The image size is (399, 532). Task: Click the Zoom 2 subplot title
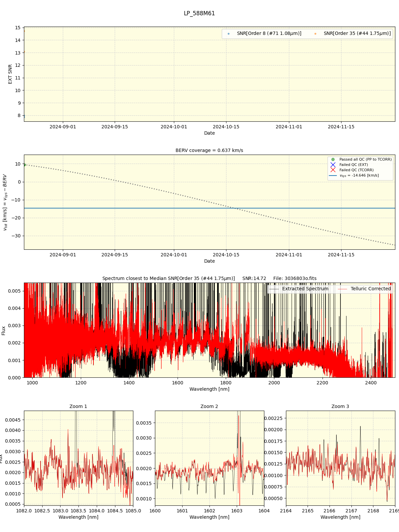209,406
